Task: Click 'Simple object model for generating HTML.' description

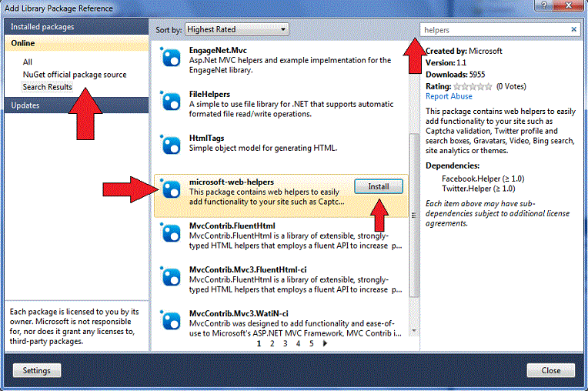Action: pos(263,148)
